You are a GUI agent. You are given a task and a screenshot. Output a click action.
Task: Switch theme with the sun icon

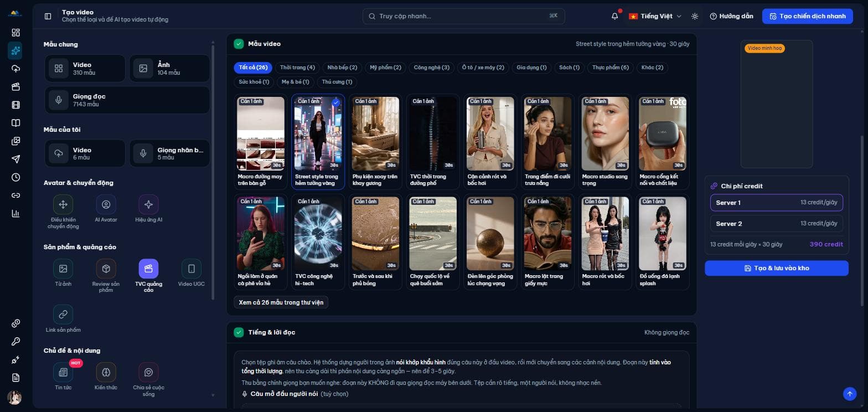[x=695, y=16]
